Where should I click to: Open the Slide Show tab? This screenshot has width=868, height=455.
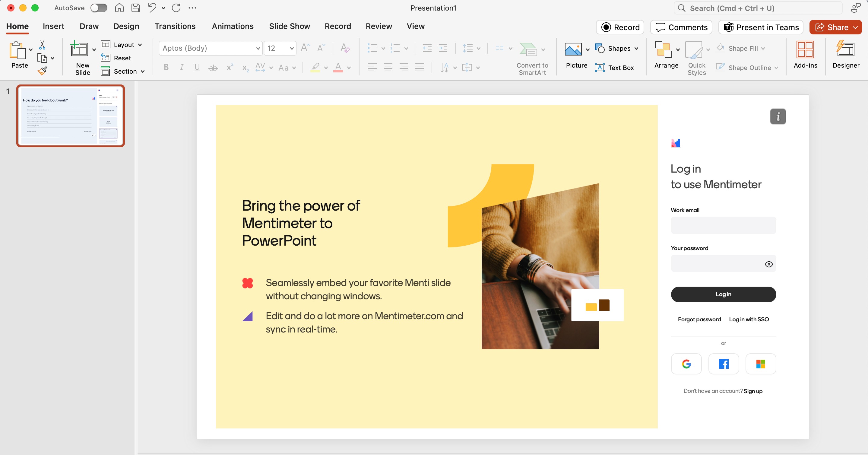[289, 26]
